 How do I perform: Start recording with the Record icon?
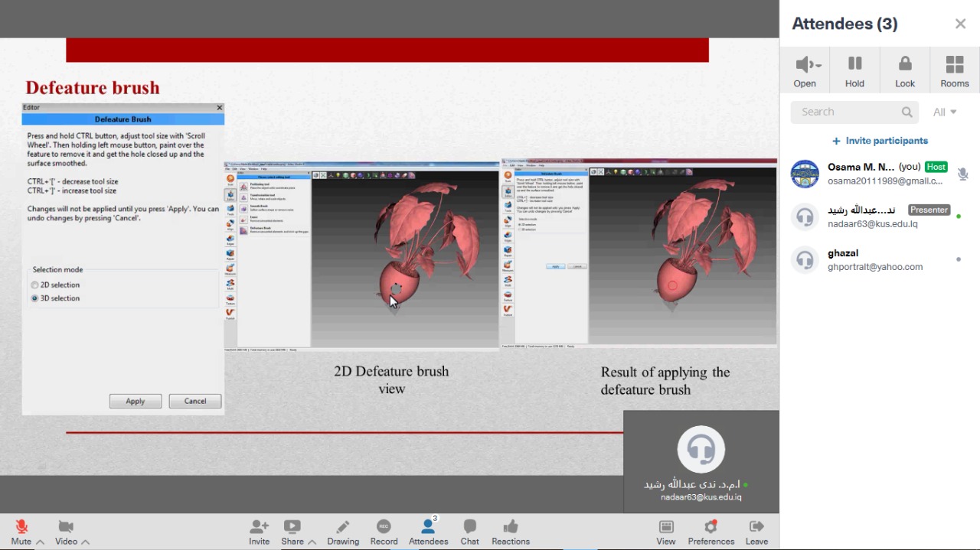click(384, 527)
